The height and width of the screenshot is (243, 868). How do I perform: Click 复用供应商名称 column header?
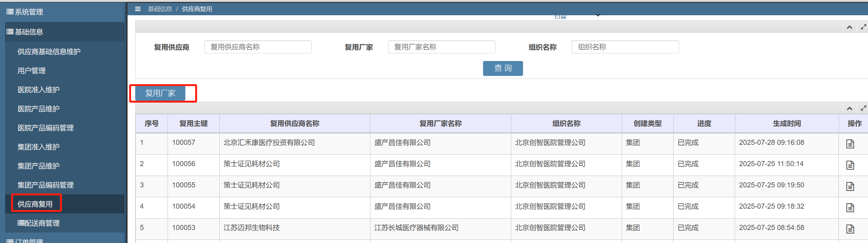pyautogui.click(x=295, y=124)
